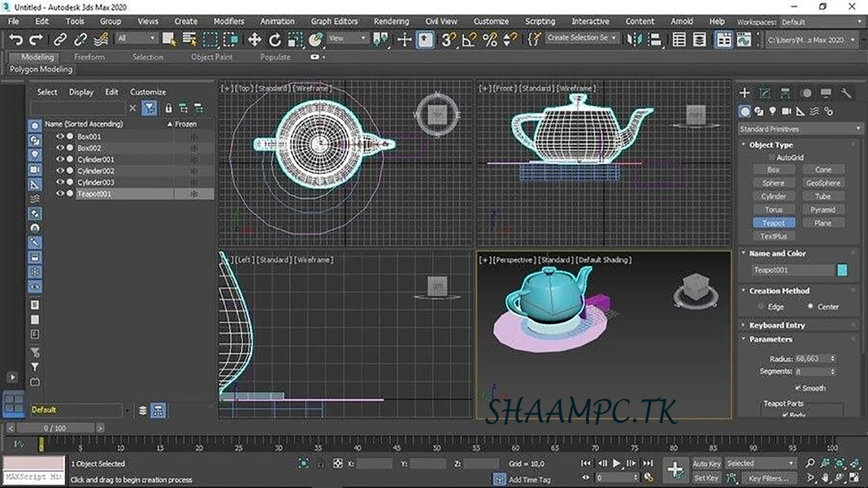
Task: Enable the AutoGrid checkbox
Action: click(772, 158)
